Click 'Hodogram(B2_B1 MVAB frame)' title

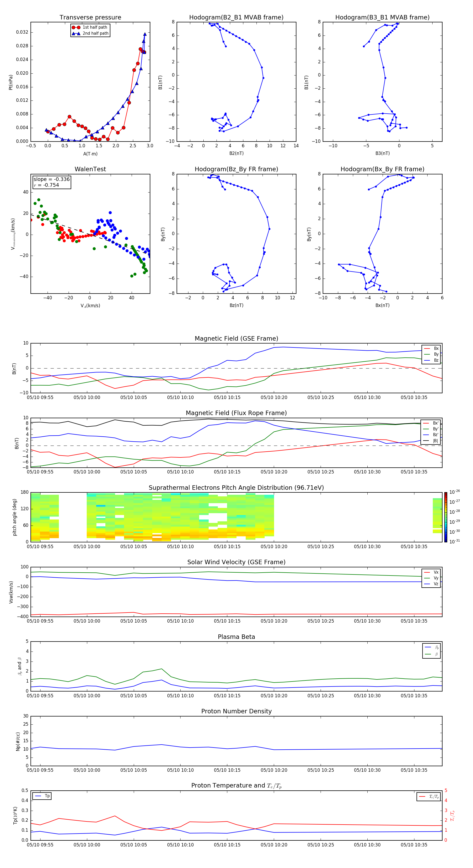(236, 18)
